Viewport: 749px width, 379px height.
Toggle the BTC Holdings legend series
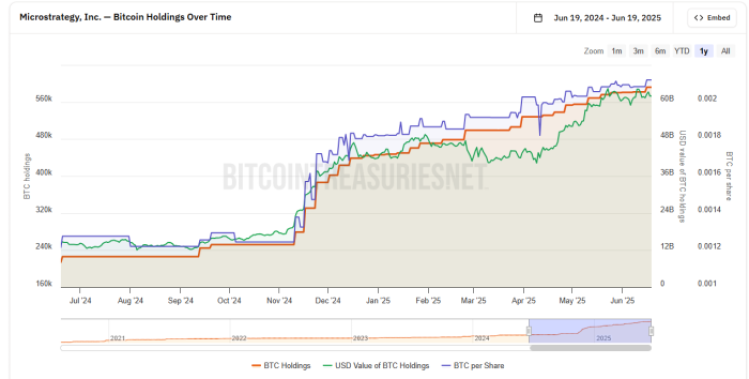coord(281,366)
